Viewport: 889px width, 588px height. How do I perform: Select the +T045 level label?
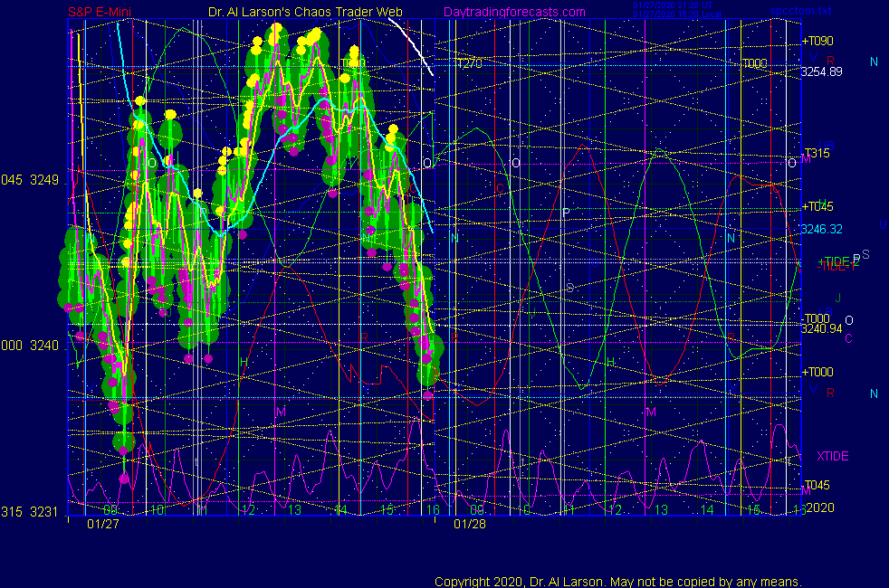click(817, 207)
